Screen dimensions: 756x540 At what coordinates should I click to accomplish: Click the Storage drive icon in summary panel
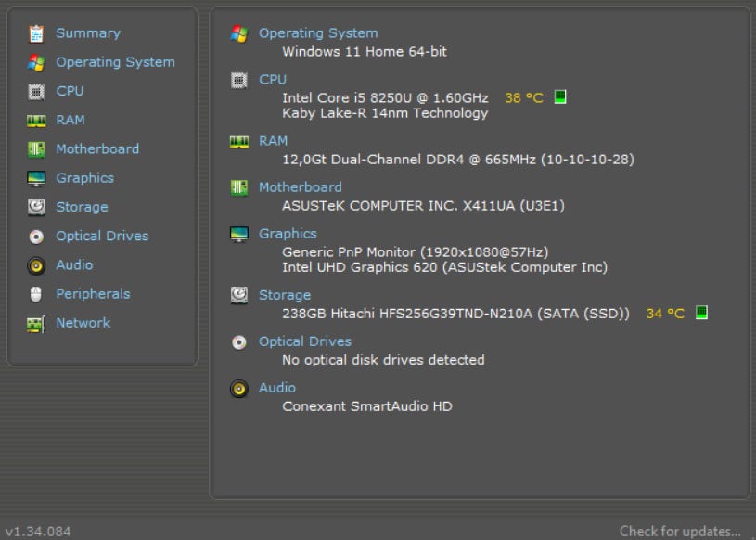click(239, 296)
